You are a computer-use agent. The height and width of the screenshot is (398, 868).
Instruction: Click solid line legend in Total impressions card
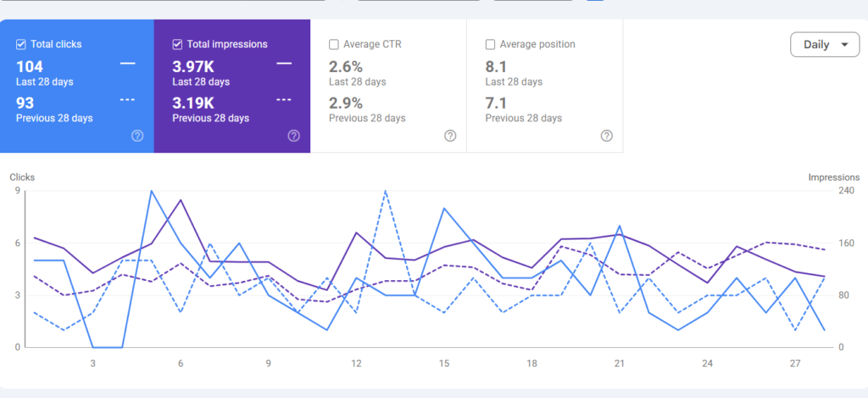coord(284,64)
